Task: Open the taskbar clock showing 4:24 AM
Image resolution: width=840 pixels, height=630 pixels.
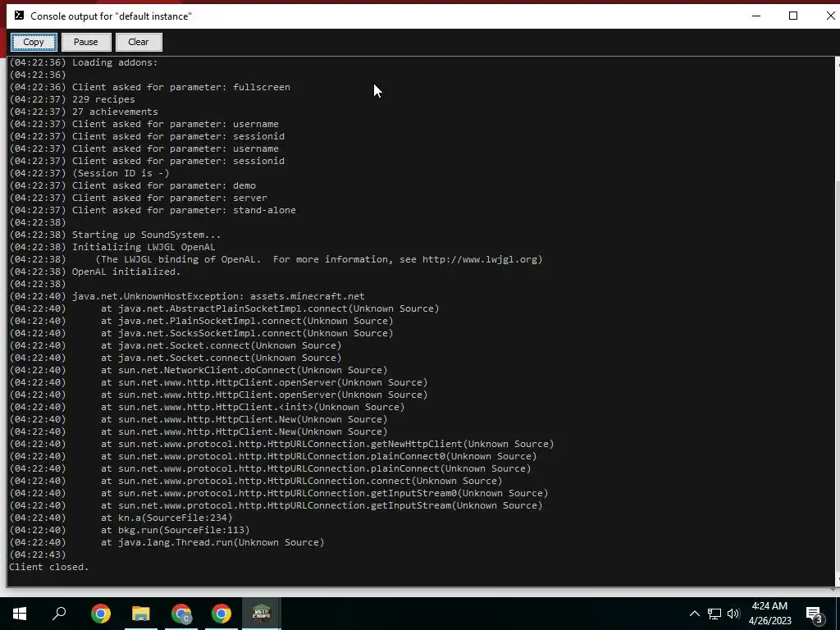Action: [769, 614]
